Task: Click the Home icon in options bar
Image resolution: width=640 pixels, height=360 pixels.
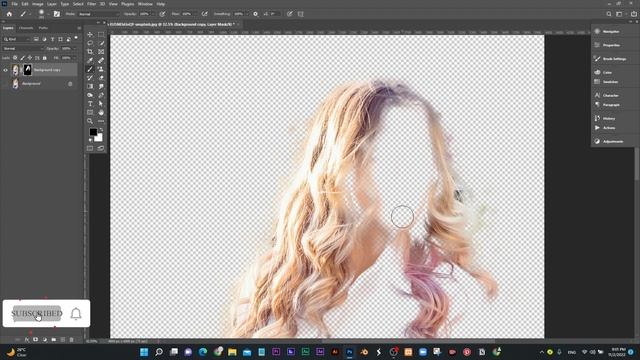Action: click(x=9, y=14)
